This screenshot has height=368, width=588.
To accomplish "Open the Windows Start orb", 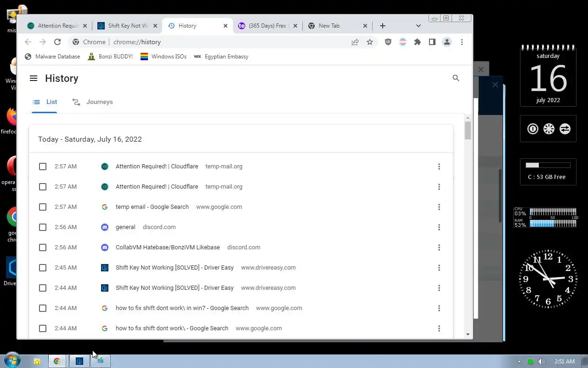I will pos(12,360).
